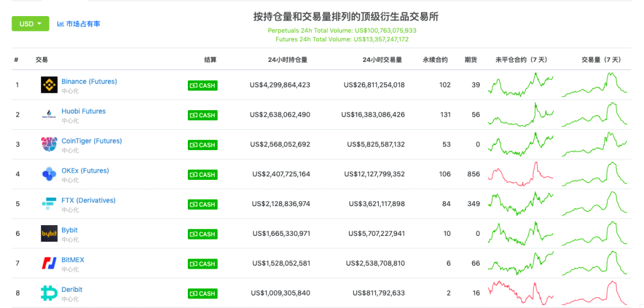Sort by the 24小时持仓量 column header
This screenshot has width=644, height=308.
point(287,60)
